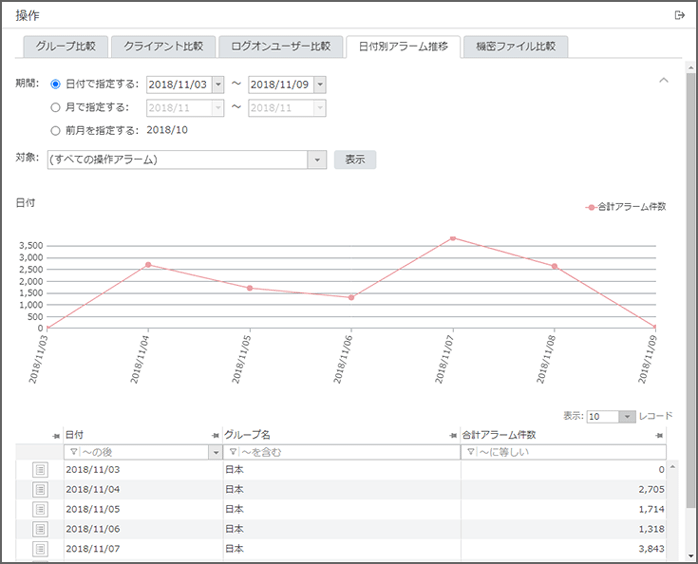The image size is (698, 564).
Task: Click the 表示 button
Action: pyautogui.click(x=355, y=160)
